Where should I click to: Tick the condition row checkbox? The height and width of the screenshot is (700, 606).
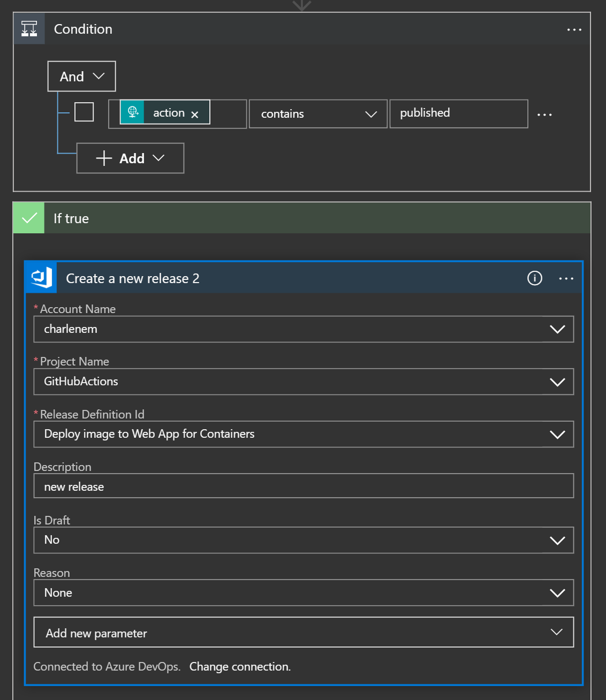point(84,112)
